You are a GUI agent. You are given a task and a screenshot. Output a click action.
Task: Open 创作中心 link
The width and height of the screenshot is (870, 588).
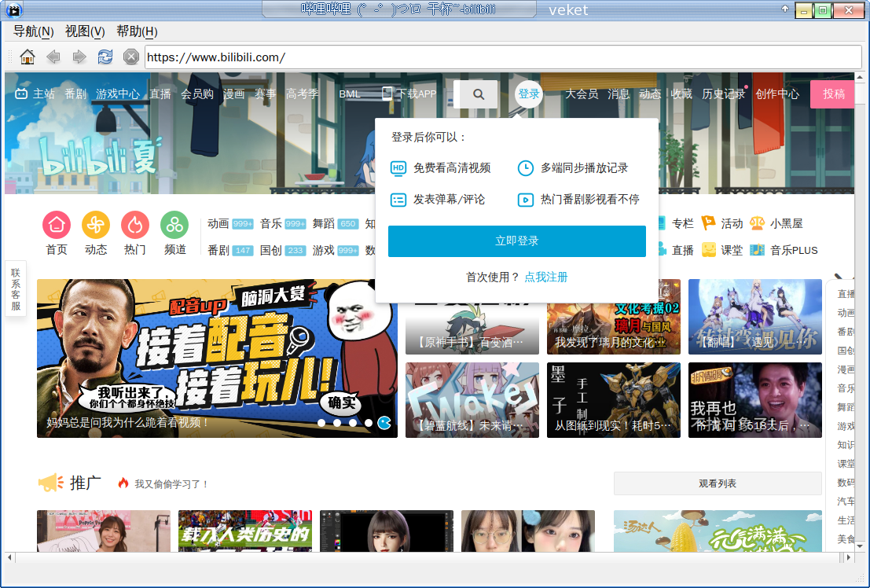777,94
